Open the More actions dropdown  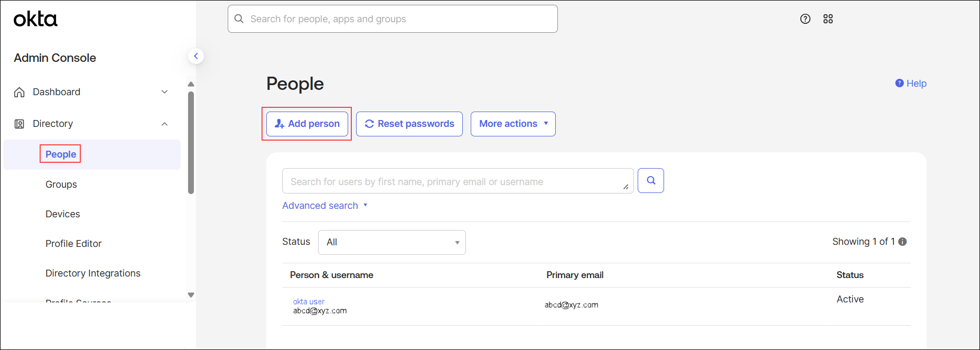(512, 124)
